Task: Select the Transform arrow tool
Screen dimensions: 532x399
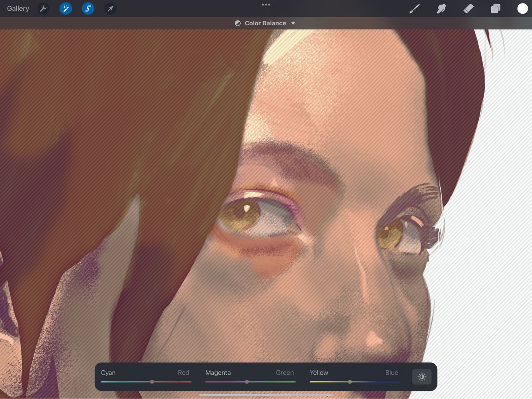Action: point(110,8)
